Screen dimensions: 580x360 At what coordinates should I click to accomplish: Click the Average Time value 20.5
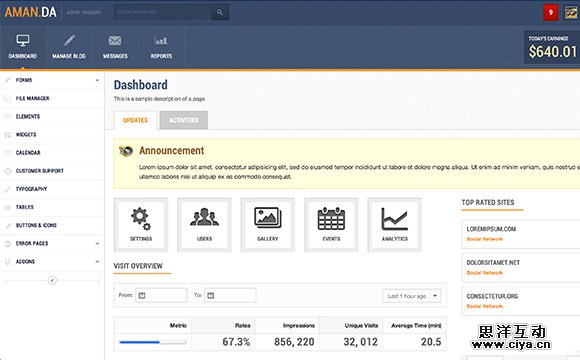tap(431, 342)
